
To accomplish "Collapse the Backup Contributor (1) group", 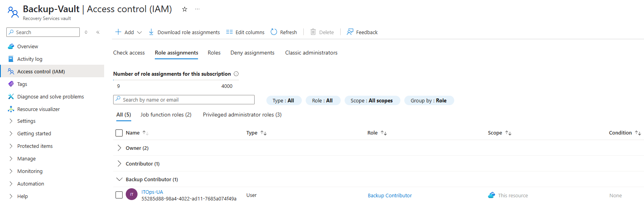I will (119, 179).
